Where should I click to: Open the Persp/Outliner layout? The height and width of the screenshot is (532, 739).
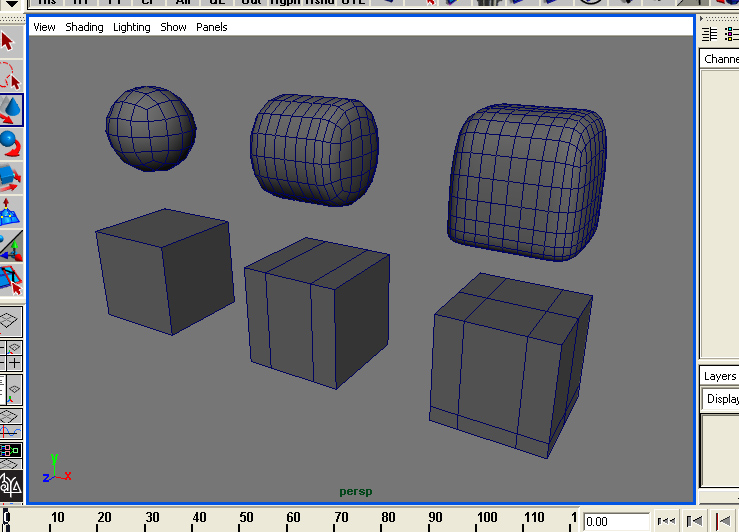(10, 389)
